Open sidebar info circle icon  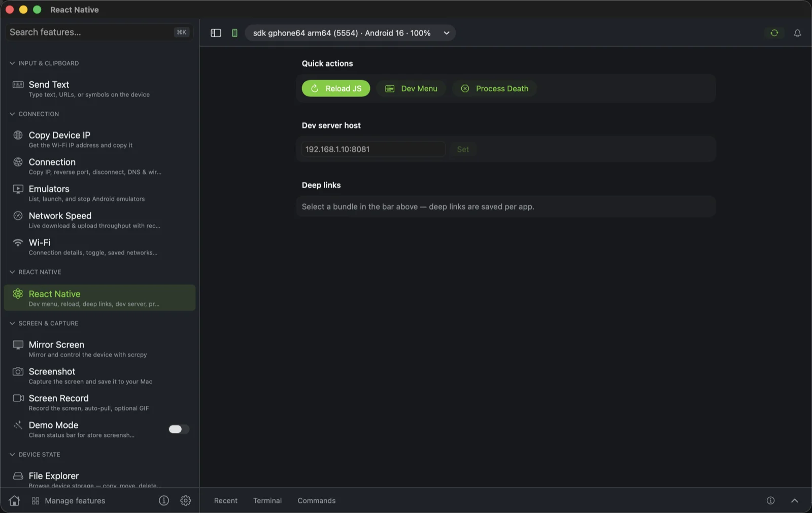(163, 501)
